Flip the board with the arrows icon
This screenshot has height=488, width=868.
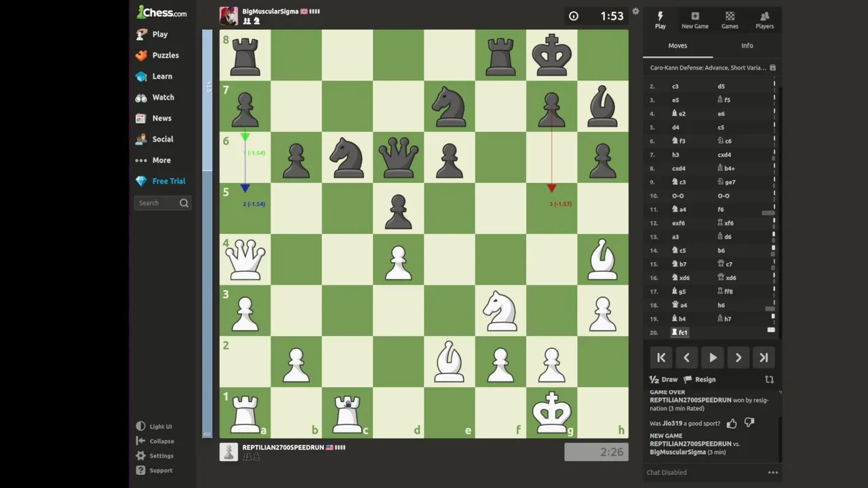pyautogui.click(x=769, y=380)
